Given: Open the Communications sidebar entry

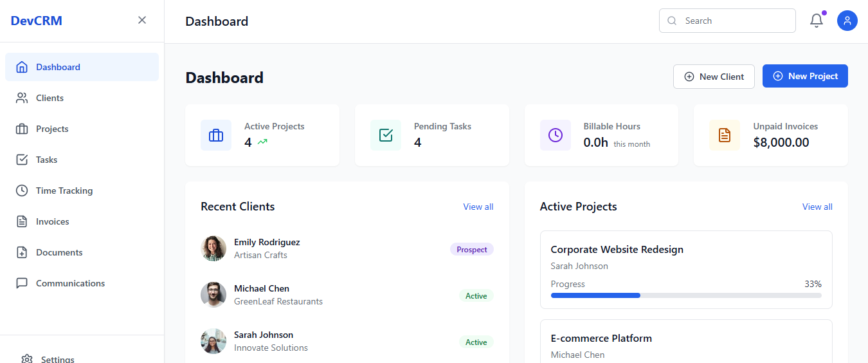Looking at the screenshot, I should (x=82, y=283).
